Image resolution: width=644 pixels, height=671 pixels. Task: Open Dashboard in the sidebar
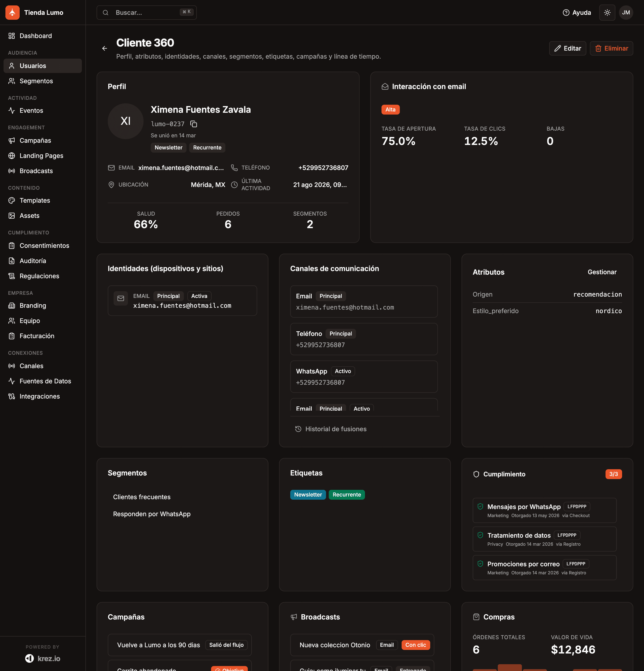(43, 36)
